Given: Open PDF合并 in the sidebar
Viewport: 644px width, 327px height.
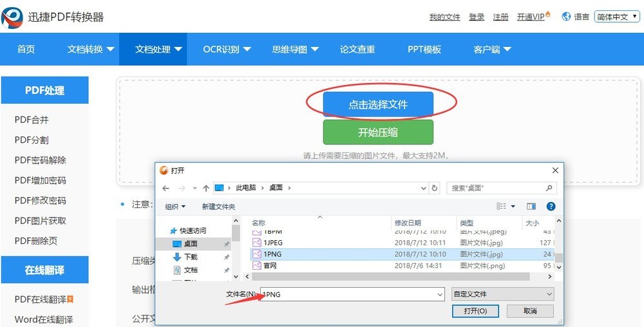Looking at the screenshot, I should point(32,120).
